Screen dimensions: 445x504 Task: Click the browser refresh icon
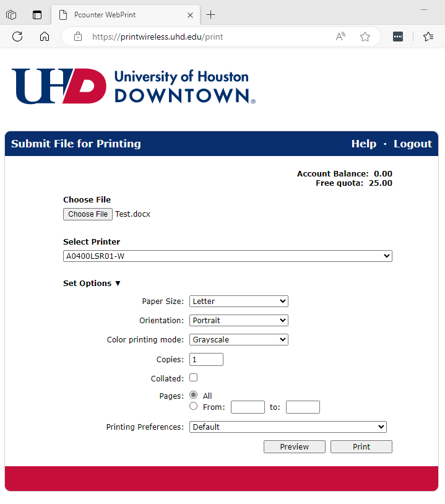17,37
